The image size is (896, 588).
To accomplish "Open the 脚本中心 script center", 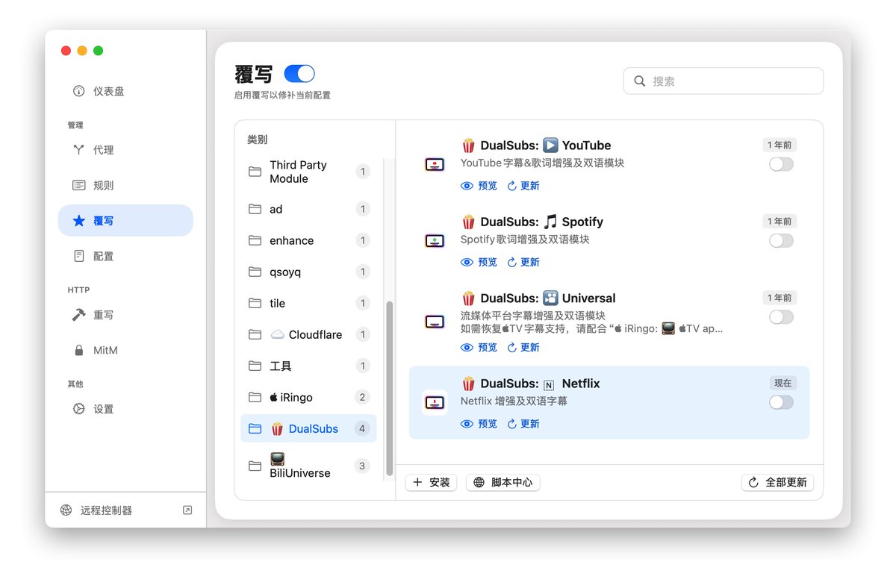I will pyautogui.click(x=503, y=482).
